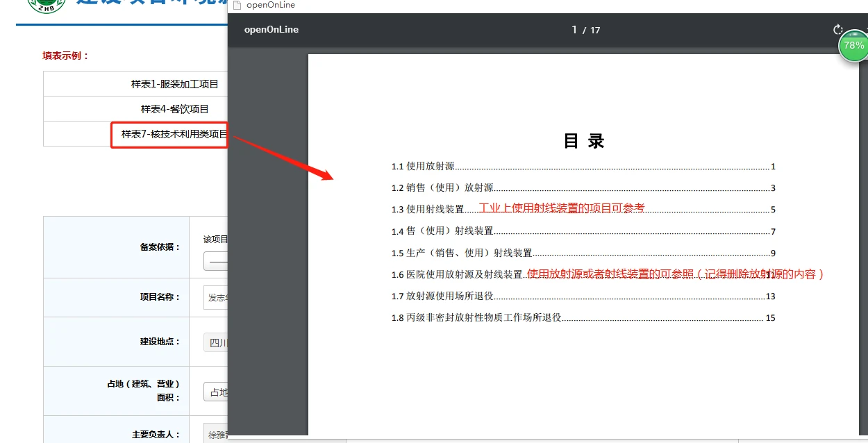
Task: Click the 项目名称 input field
Action: [x=216, y=297]
